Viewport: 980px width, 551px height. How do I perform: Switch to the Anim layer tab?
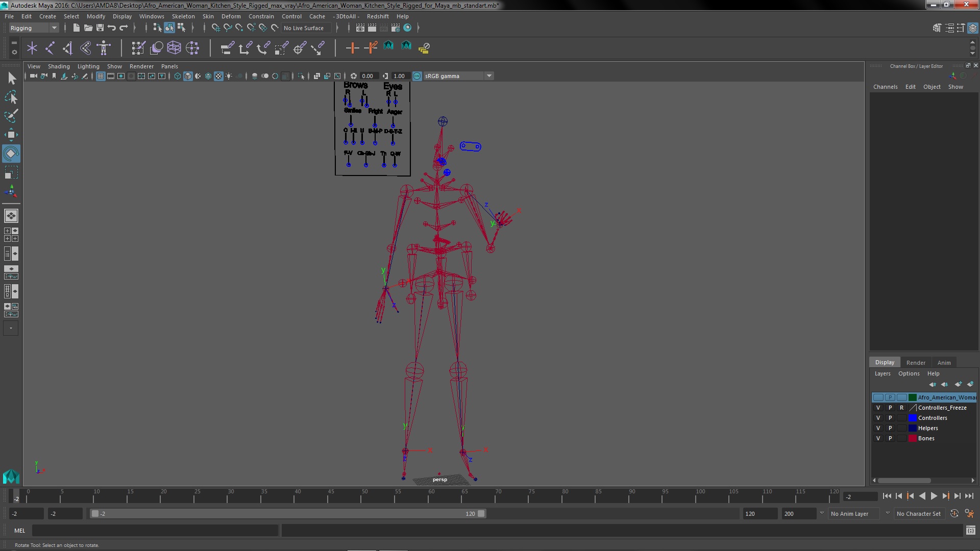(x=944, y=363)
